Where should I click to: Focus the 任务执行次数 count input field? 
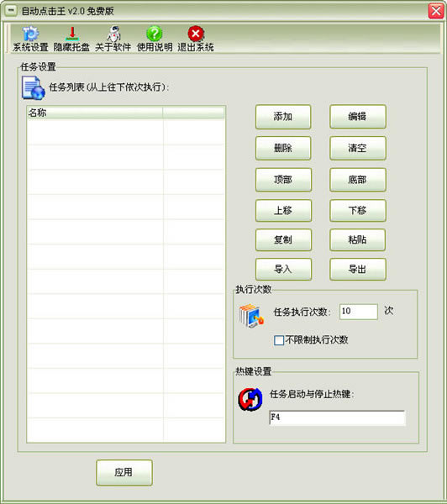tap(358, 312)
